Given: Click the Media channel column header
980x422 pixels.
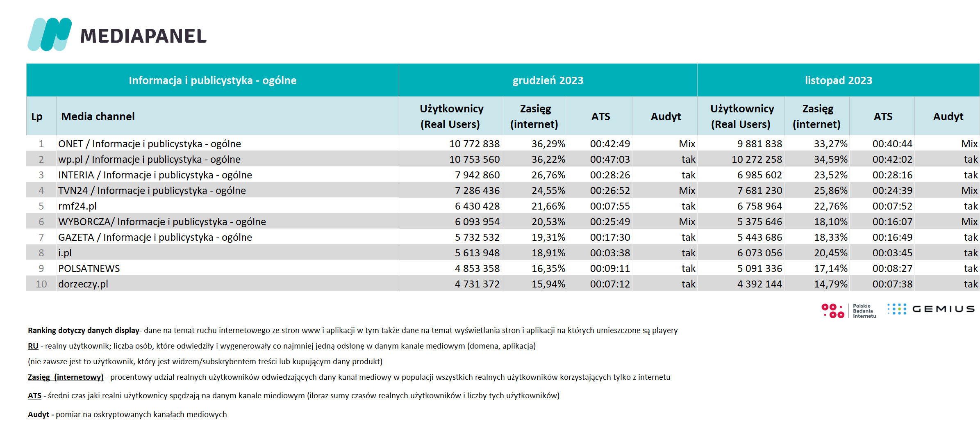Looking at the screenshot, I should point(98,116).
